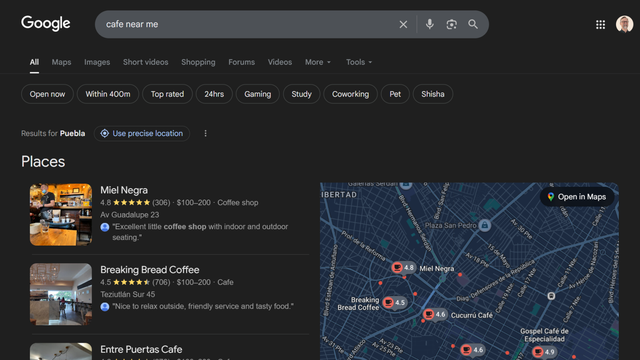Click the 'Av Guadalupe 23' address text
The height and width of the screenshot is (360, 640).
(x=130, y=215)
